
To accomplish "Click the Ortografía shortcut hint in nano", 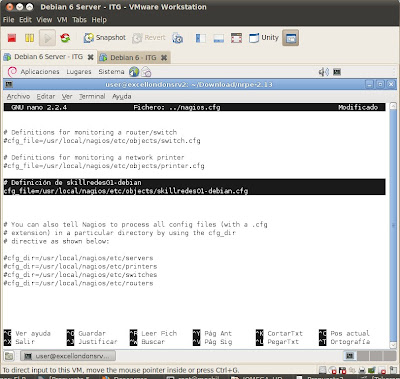I will (x=345, y=342).
